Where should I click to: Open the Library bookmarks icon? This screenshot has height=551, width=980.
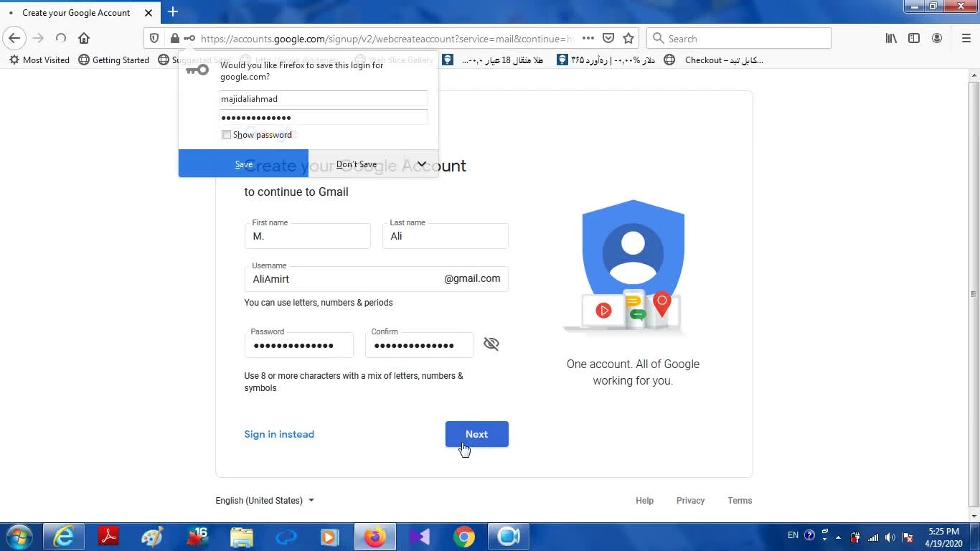[891, 39]
